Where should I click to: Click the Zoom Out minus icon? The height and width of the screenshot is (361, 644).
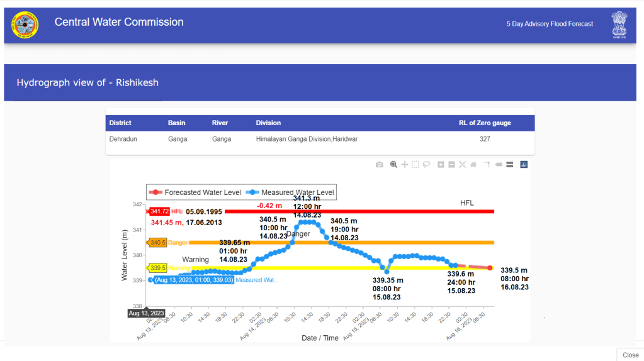tap(451, 165)
